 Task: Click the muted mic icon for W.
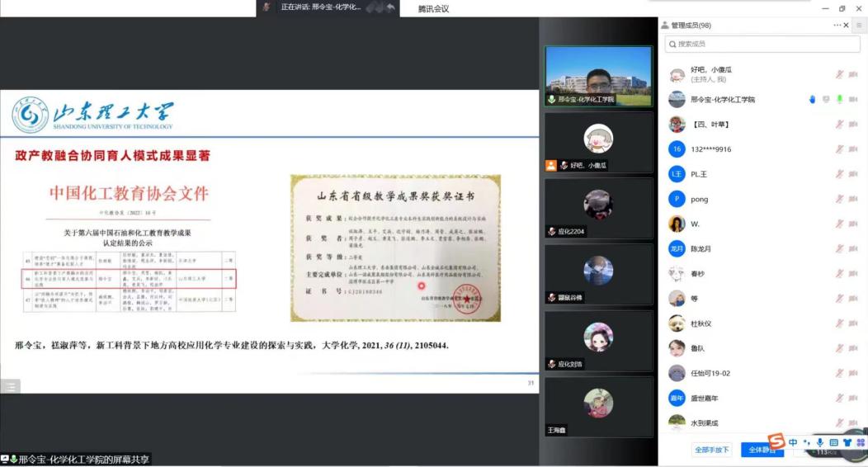(x=839, y=224)
